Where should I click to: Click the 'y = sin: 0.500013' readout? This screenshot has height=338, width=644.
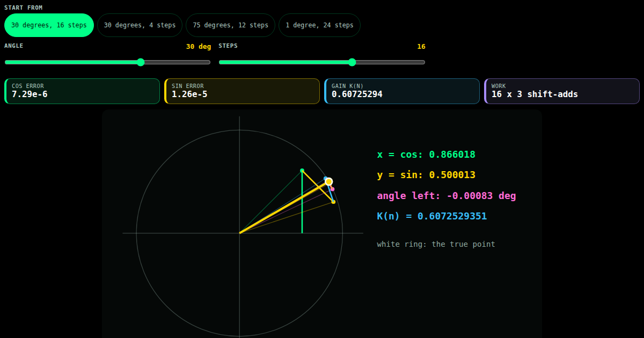click(426, 175)
